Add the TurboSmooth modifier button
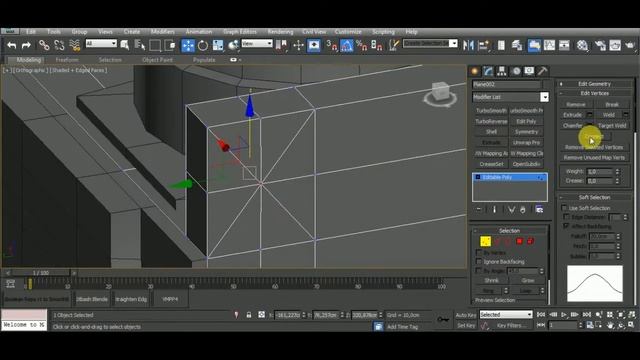This screenshot has width=640, height=360. point(491,111)
